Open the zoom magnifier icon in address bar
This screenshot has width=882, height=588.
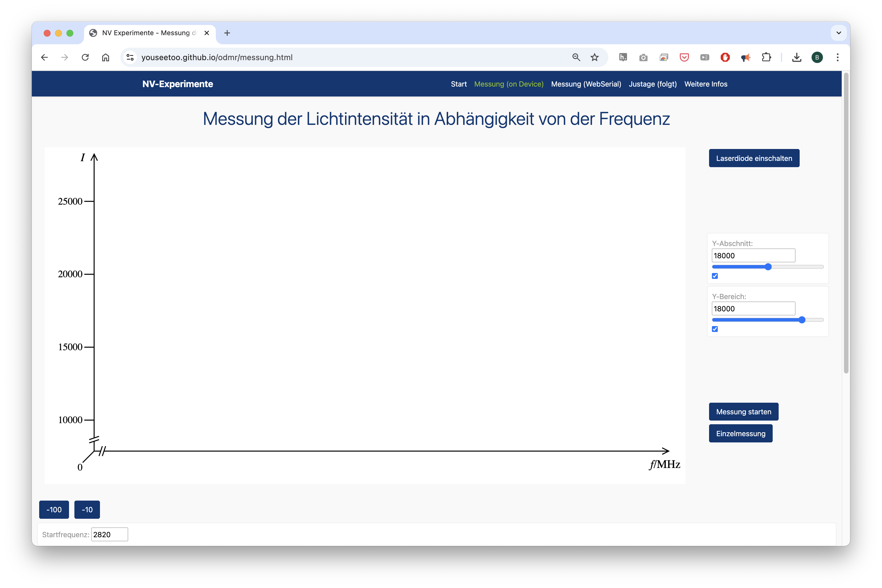coord(576,57)
